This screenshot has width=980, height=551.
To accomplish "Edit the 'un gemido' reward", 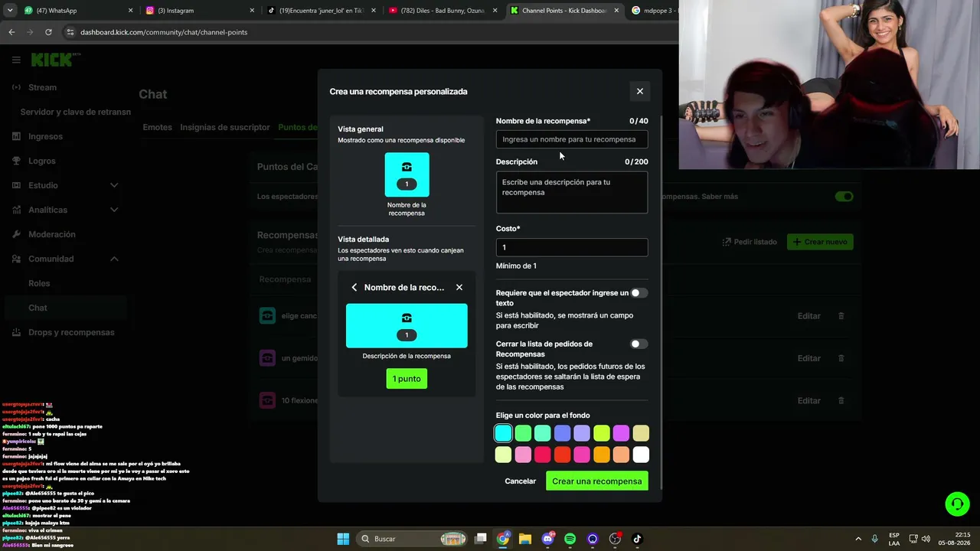I will point(808,358).
